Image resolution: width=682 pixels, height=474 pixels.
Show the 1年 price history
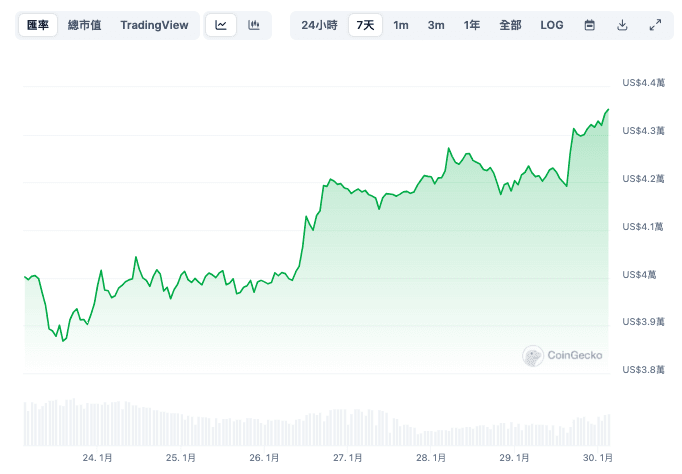click(x=472, y=25)
